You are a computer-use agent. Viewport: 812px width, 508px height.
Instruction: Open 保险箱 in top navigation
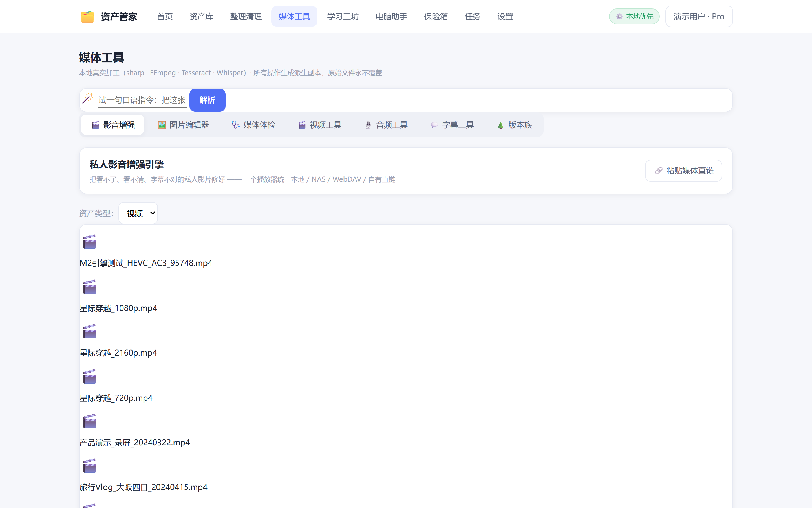pos(436,16)
